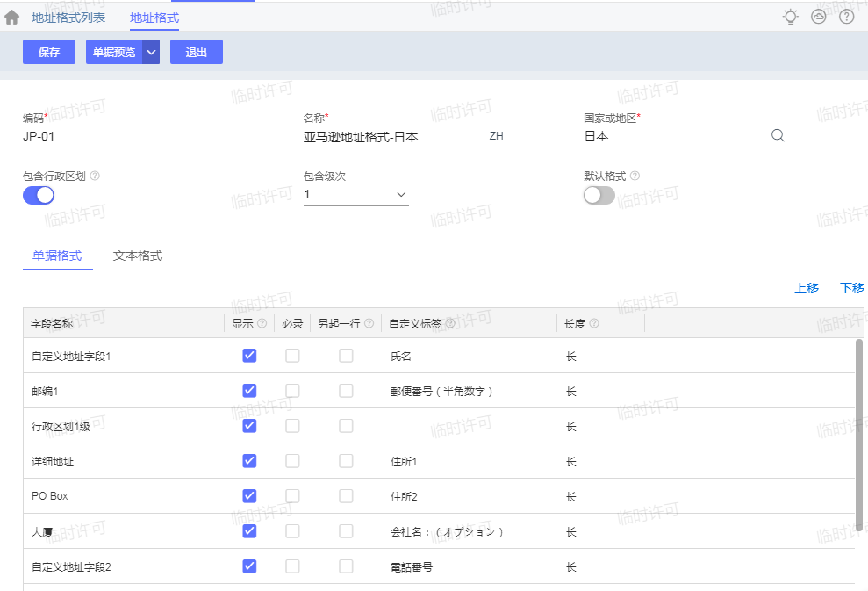The height and width of the screenshot is (591, 868).
Task: Click search icon in 国家或地区 field
Action: 778,135
